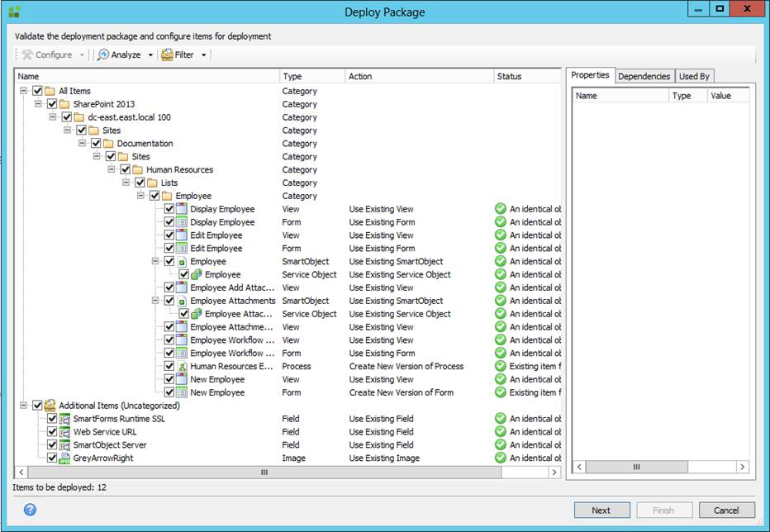Click the New Employee form icon
770x532 pixels.
click(x=182, y=392)
